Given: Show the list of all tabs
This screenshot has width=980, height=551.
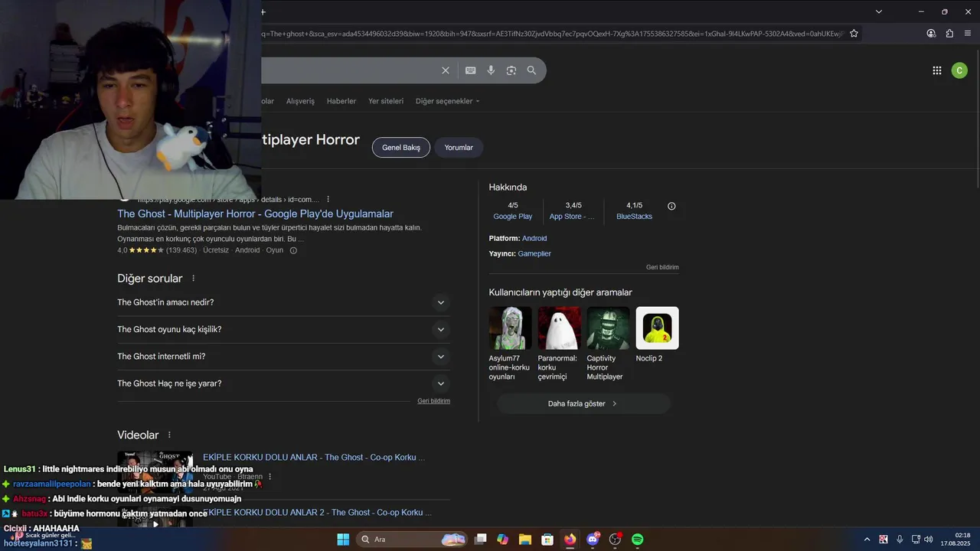Looking at the screenshot, I should point(879,11).
